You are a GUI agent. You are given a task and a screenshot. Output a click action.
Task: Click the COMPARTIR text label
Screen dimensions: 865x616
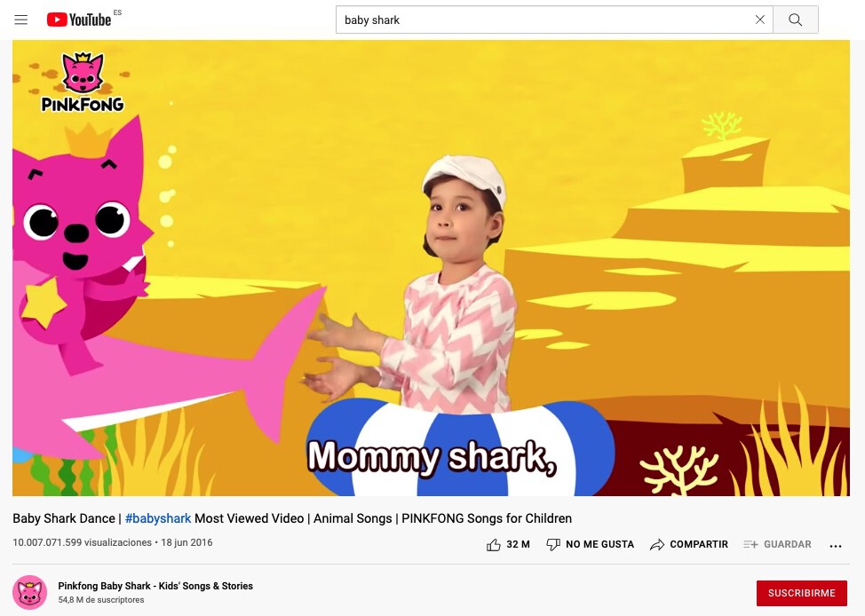click(x=699, y=544)
